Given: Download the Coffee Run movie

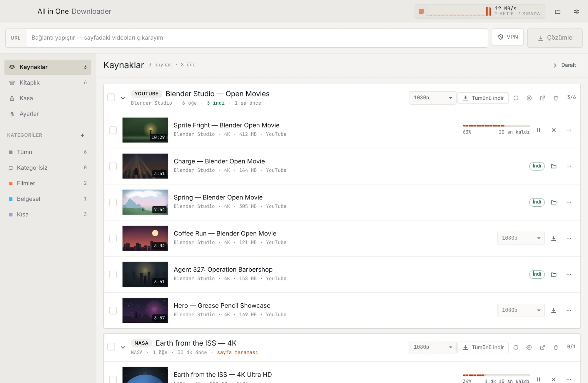Looking at the screenshot, I should click(554, 238).
